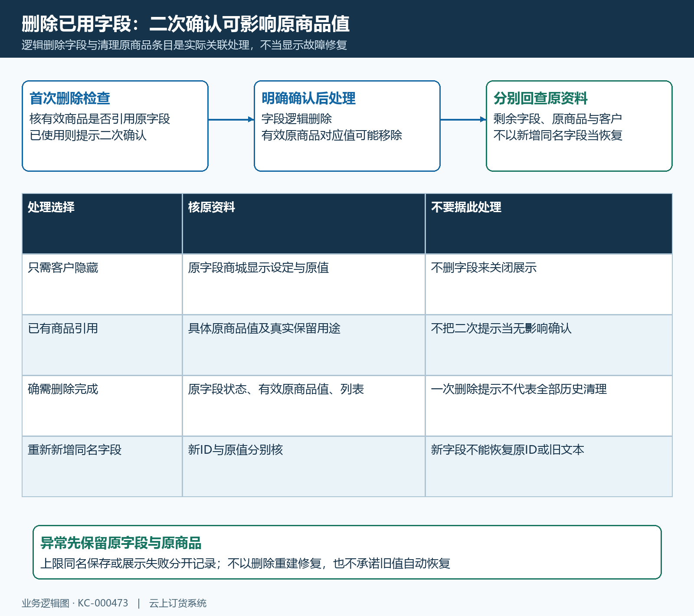Click the 分别回查原资料 step heading
Image resolution: width=694 pixels, height=616 pixels.
540,98
